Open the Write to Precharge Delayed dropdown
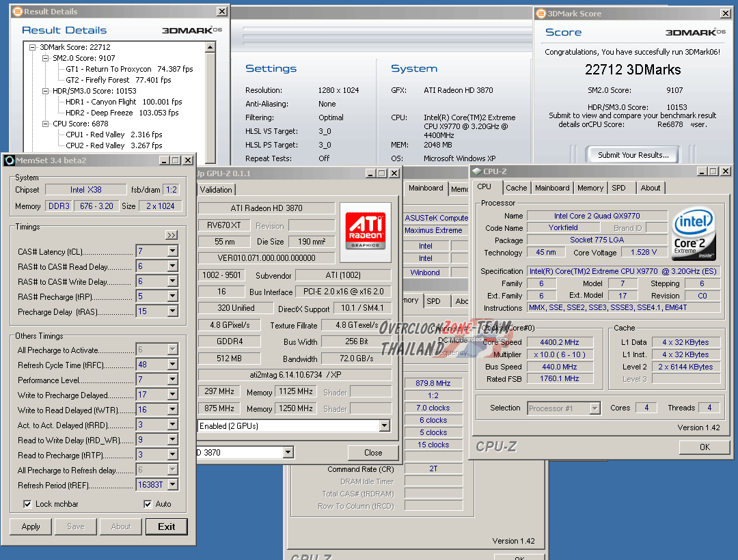The image size is (738, 560). point(172,395)
